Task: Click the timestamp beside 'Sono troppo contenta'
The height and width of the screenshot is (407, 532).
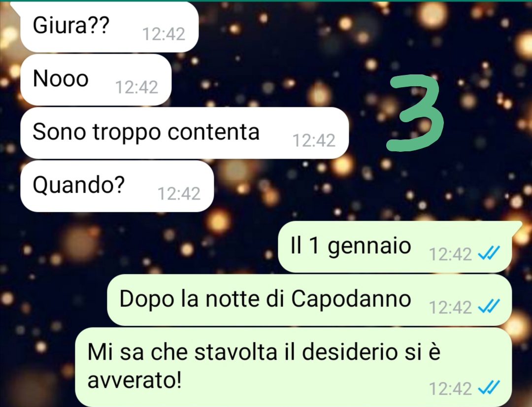Action: coord(314,140)
